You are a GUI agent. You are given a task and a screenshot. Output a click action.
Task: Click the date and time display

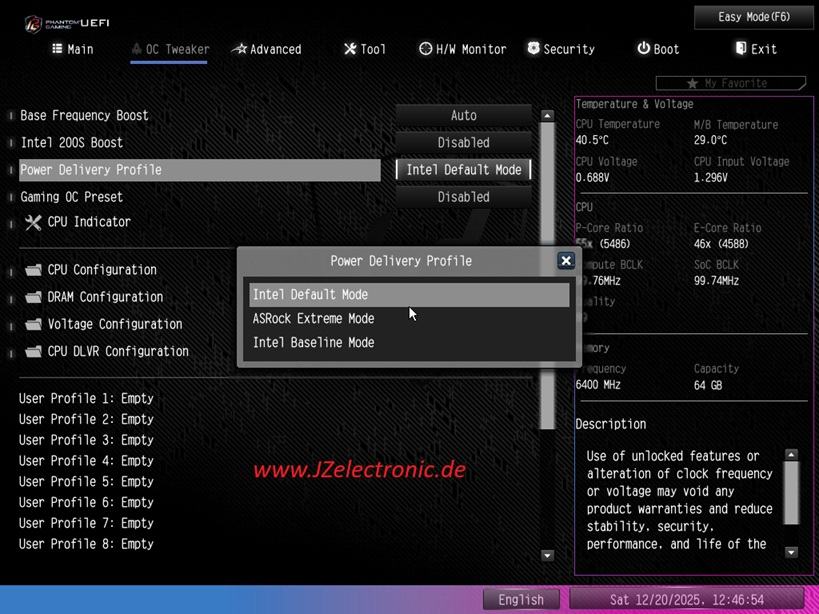coord(686,599)
